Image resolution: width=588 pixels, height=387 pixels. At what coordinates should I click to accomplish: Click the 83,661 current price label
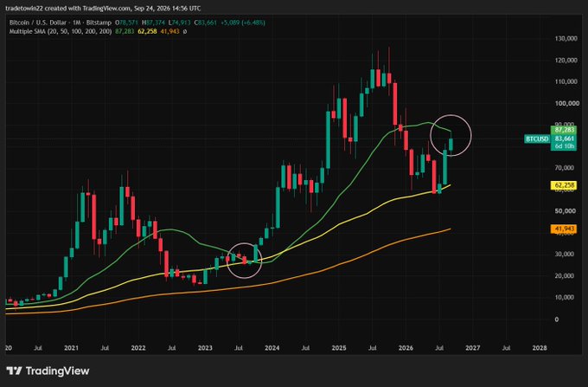coord(564,139)
